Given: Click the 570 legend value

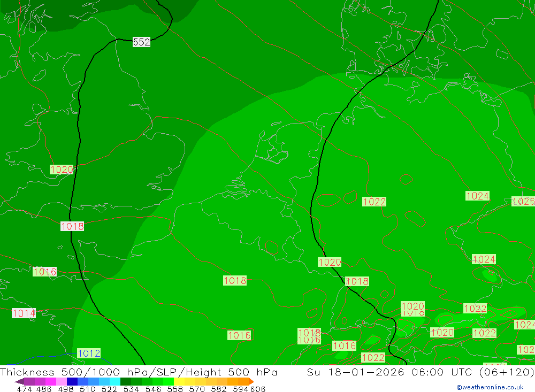Looking at the screenshot, I should click(196, 389).
